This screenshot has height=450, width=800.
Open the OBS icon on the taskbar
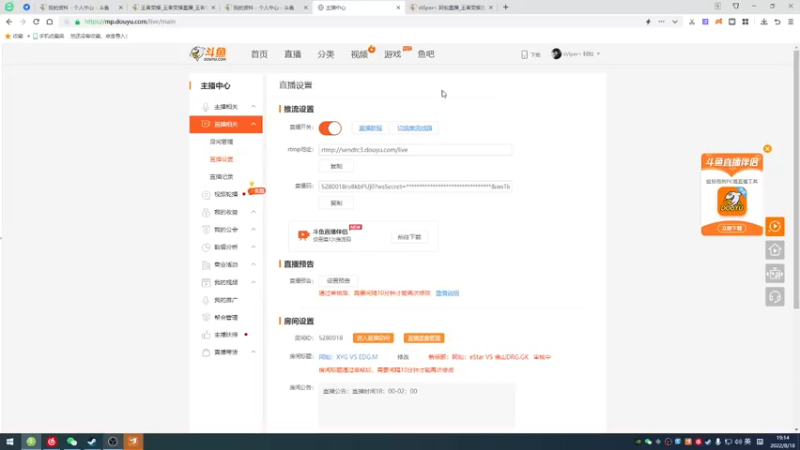113,442
